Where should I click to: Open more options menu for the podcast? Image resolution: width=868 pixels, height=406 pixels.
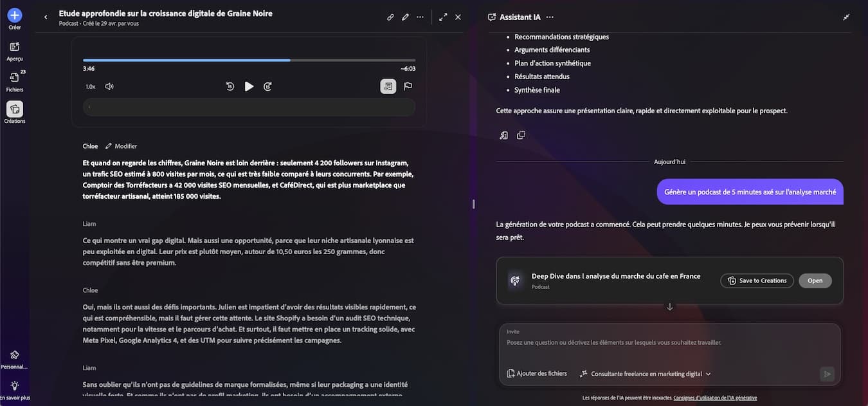pyautogui.click(x=420, y=17)
